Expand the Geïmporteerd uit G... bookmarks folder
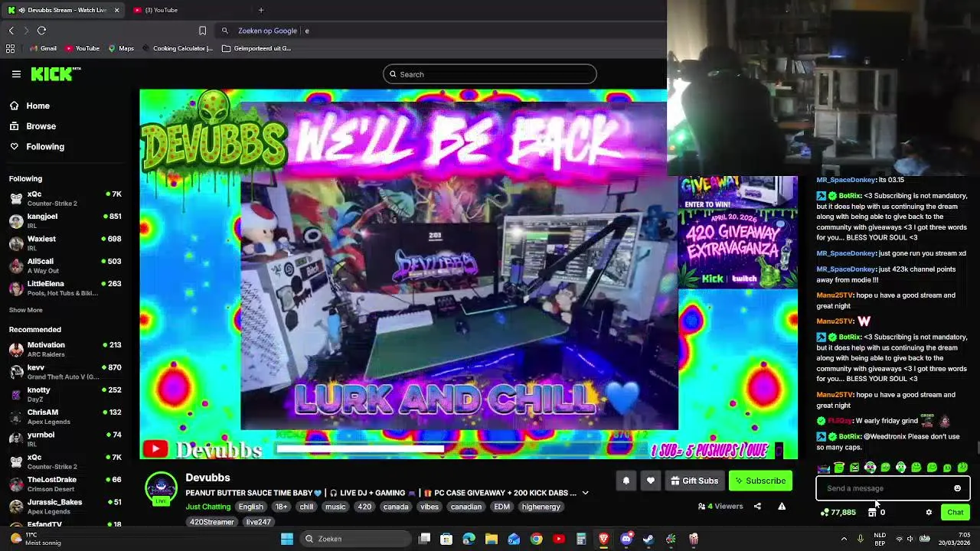Image resolution: width=980 pixels, height=551 pixels. pos(256,48)
